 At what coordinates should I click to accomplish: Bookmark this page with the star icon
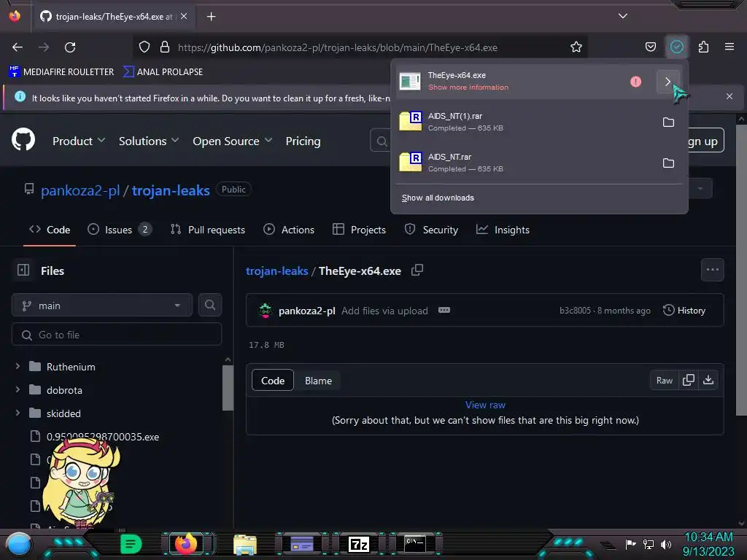pyautogui.click(x=576, y=47)
